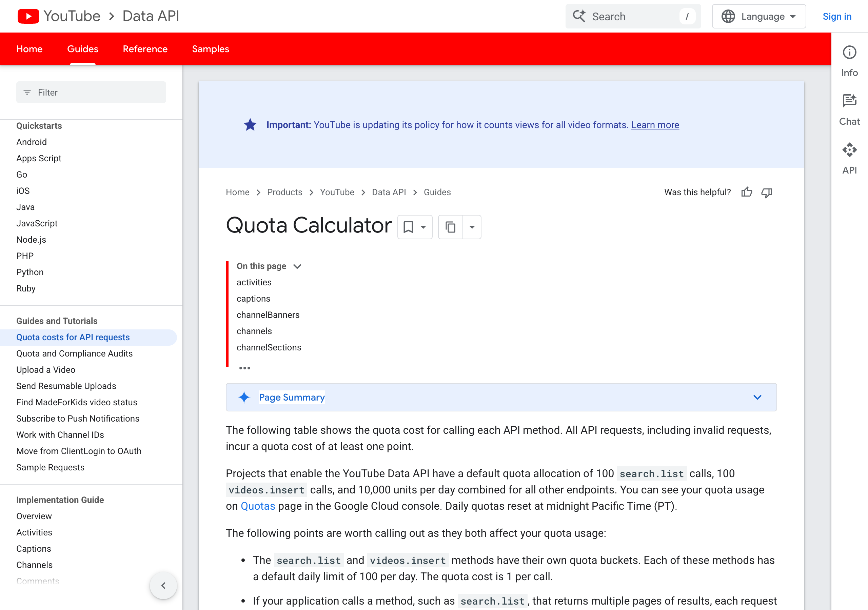Open the Python quickstart
This screenshot has height=610, width=868.
30,272
